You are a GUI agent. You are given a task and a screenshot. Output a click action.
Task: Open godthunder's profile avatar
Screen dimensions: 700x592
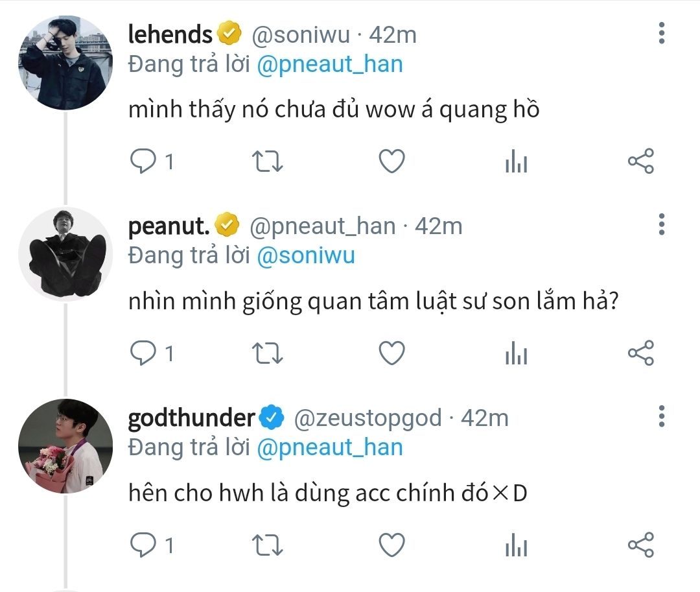pyautogui.click(x=65, y=447)
